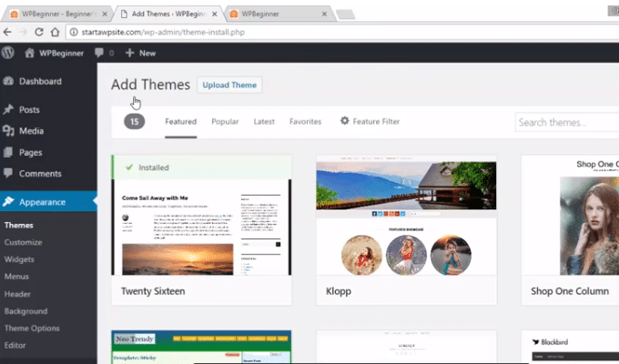Click the Upload Theme button
Image resolution: width=619 pixels, height=364 pixels.
tap(229, 85)
